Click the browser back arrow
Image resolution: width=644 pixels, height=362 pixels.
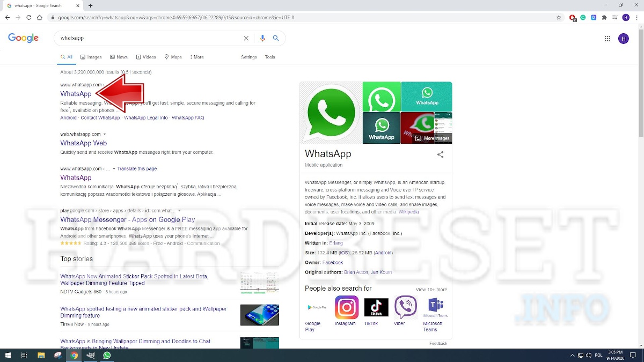(x=7, y=17)
